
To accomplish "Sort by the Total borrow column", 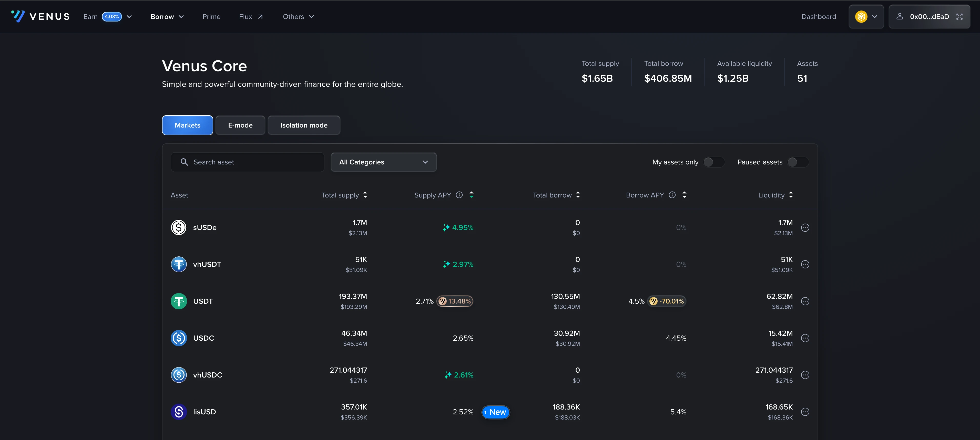I will coord(556,195).
